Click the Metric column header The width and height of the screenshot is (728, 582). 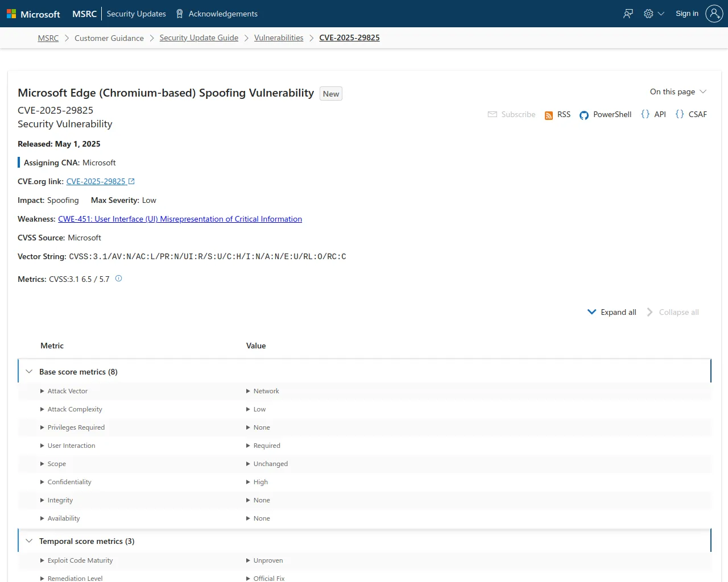click(x=52, y=346)
